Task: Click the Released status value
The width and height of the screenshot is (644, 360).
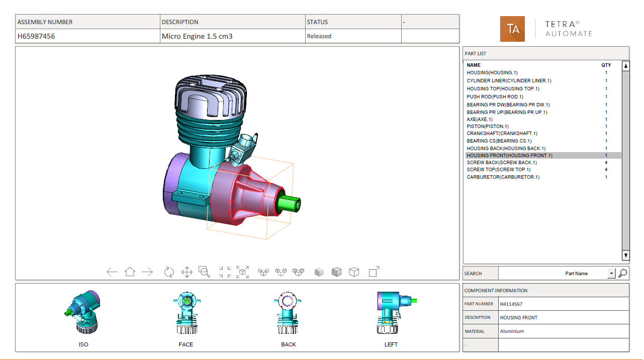Action: pyautogui.click(x=319, y=36)
